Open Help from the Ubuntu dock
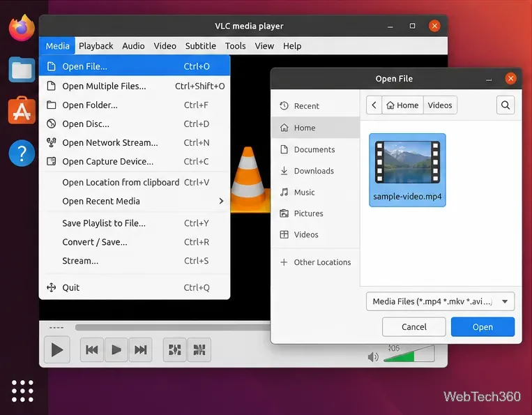Image resolution: width=532 pixels, height=415 pixels. tap(22, 153)
